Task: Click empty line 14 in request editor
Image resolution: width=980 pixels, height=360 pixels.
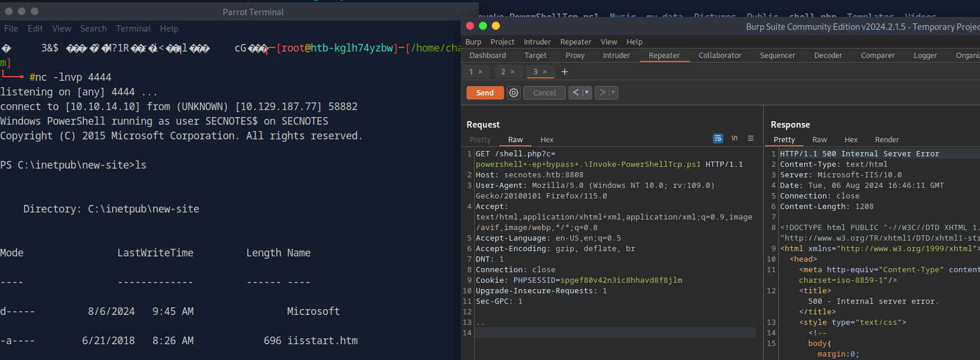Action: pyautogui.click(x=615, y=332)
